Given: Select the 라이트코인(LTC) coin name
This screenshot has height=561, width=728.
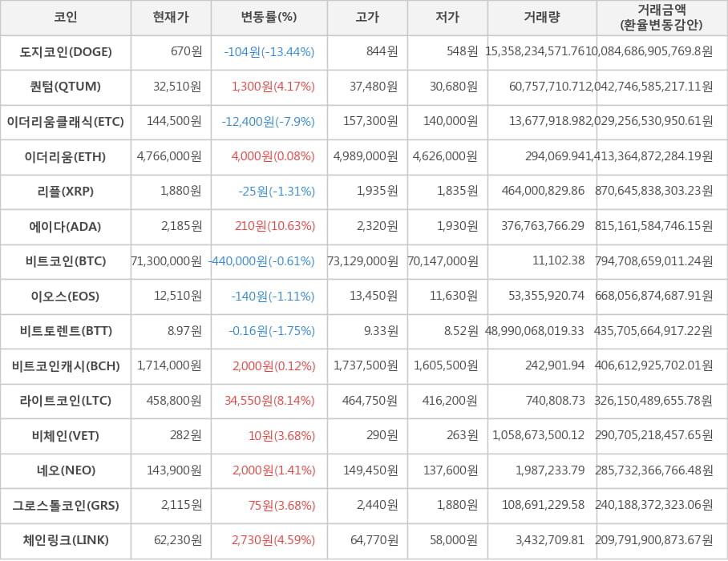Looking at the screenshot, I should click(66, 401).
